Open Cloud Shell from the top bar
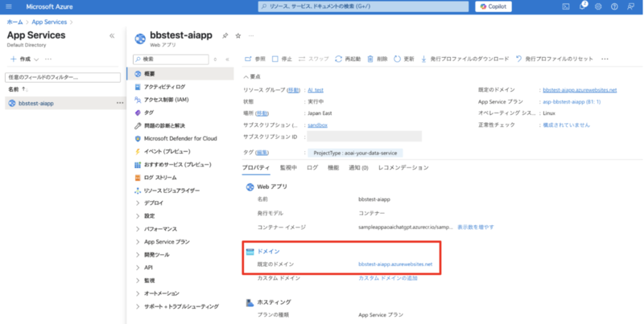Screen dimensions: 644x324 pos(566,6)
